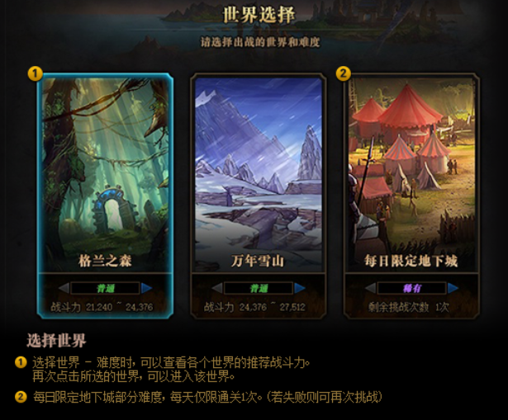The image size is (508, 420).
Task: Click the 稀有 difficulty box of daily dungeon
Action: 412,288
